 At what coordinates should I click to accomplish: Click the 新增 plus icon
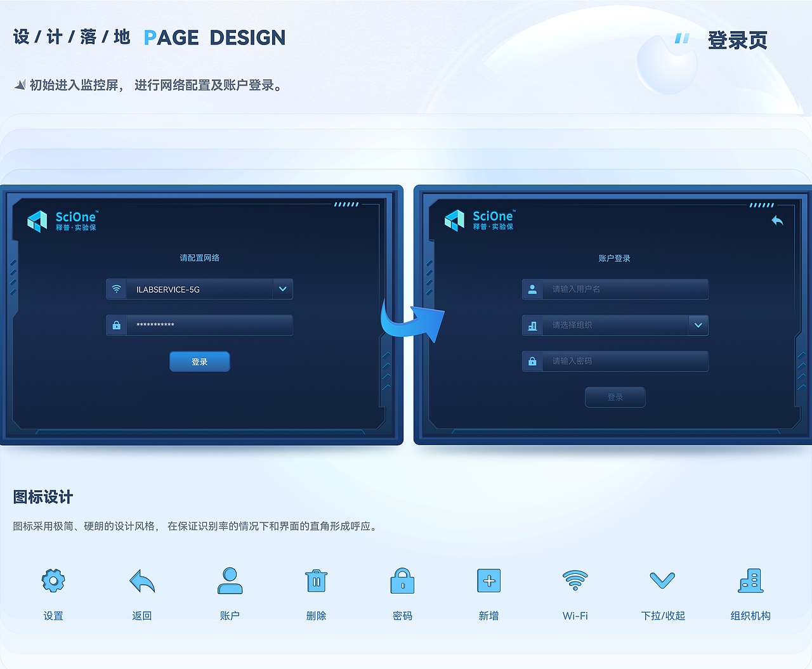point(488,580)
